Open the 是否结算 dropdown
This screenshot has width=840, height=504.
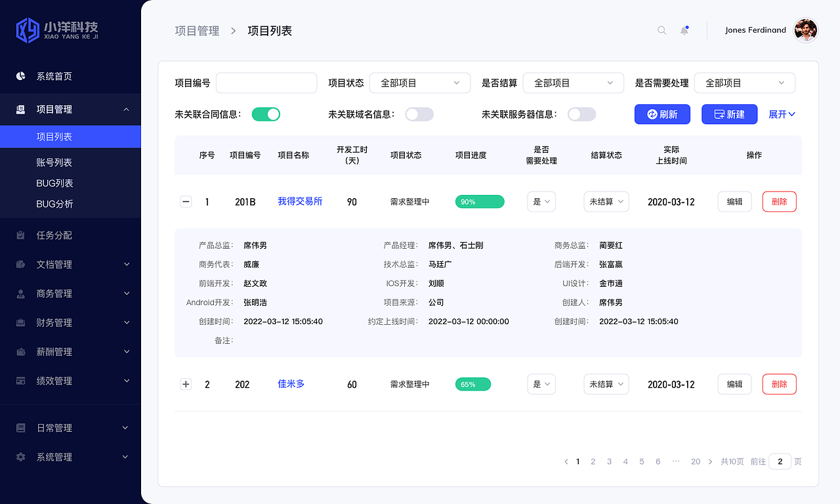point(573,83)
